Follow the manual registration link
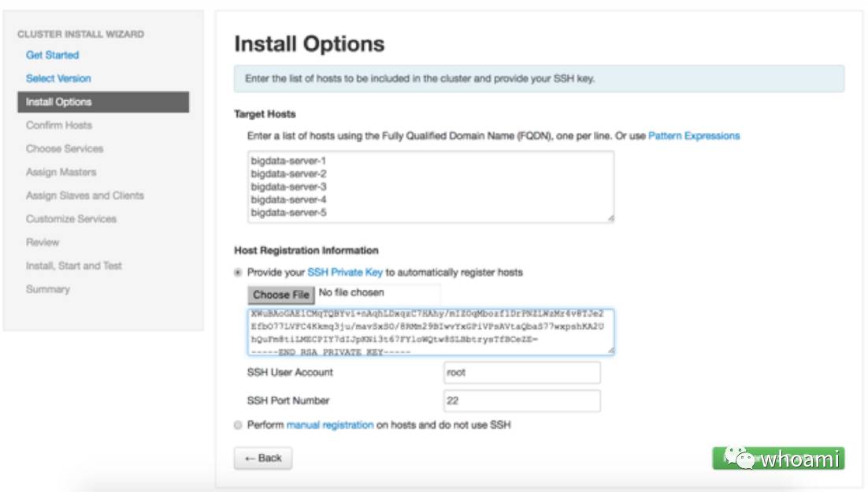The width and height of the screenshot is (868, 495). coord(329,425)
